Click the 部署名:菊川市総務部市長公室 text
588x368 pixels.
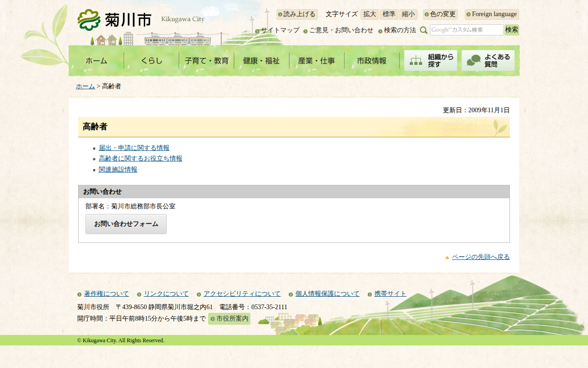(130, 207)
